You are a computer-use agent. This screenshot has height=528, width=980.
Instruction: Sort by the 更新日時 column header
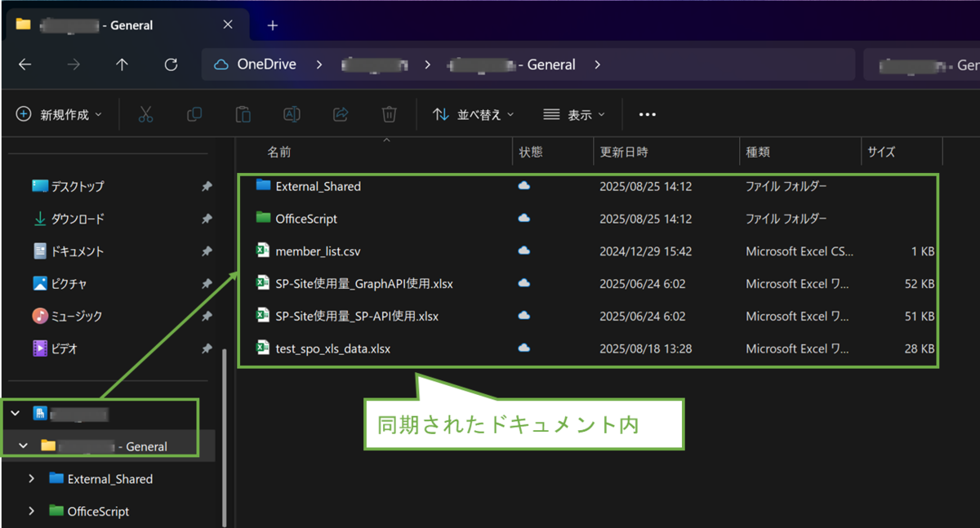[x=624, y=152]
